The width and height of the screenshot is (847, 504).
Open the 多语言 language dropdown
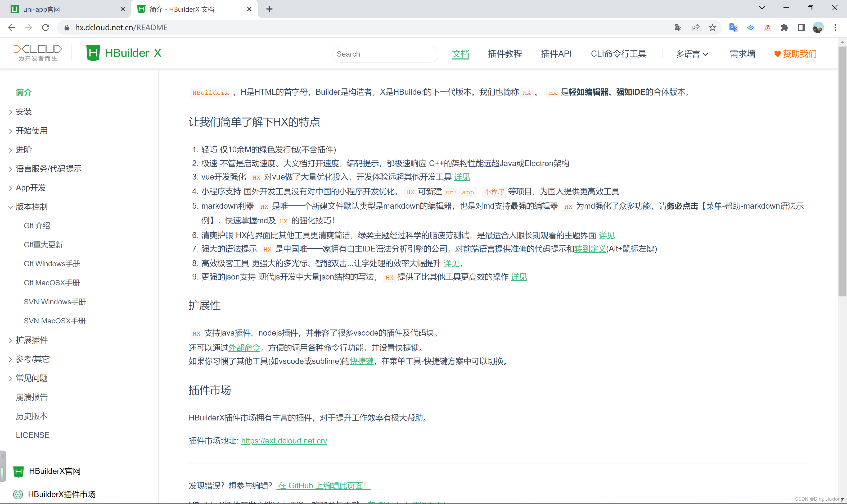tap(692, 54)
